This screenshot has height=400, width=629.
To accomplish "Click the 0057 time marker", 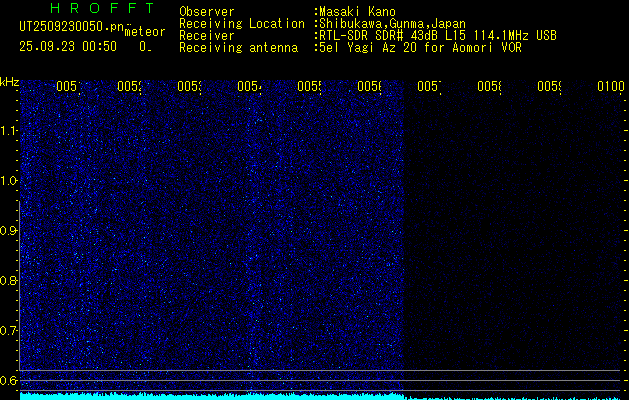I will pos(429,86).
